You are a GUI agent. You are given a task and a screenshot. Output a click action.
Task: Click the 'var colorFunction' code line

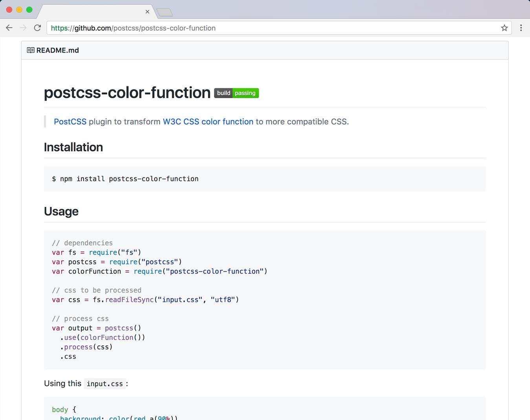click(x=159, y=271)
